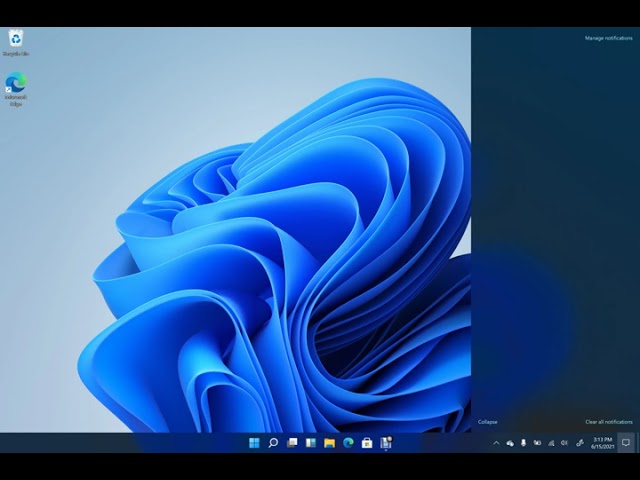The width and height of the screenshot is (640, 480).
Task: Click Manage notifications link
Action: [609, 38]
